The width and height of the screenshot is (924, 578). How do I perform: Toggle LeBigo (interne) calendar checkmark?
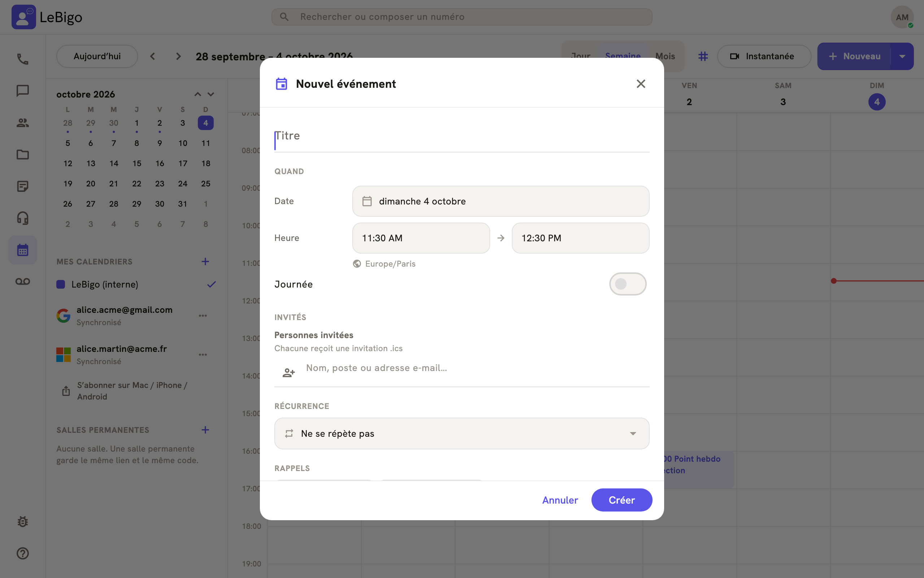coord(212,284)
